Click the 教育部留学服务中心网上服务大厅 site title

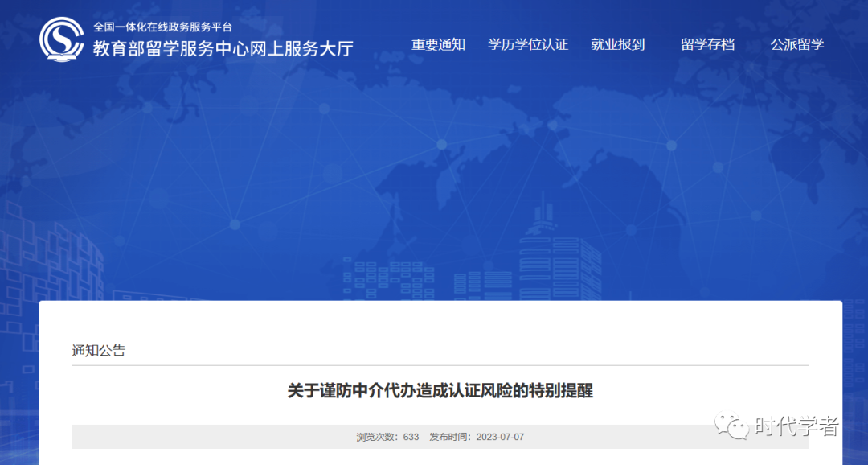[x=223, y=49]
